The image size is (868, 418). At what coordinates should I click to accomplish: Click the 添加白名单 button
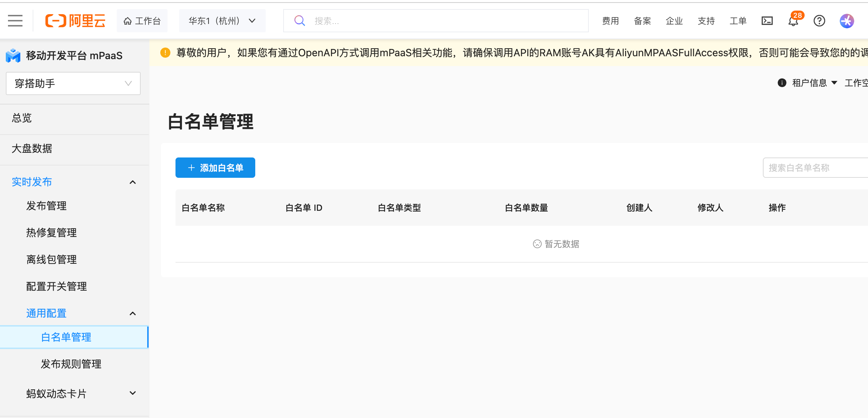pyautogui.click(x=215, y=168)
